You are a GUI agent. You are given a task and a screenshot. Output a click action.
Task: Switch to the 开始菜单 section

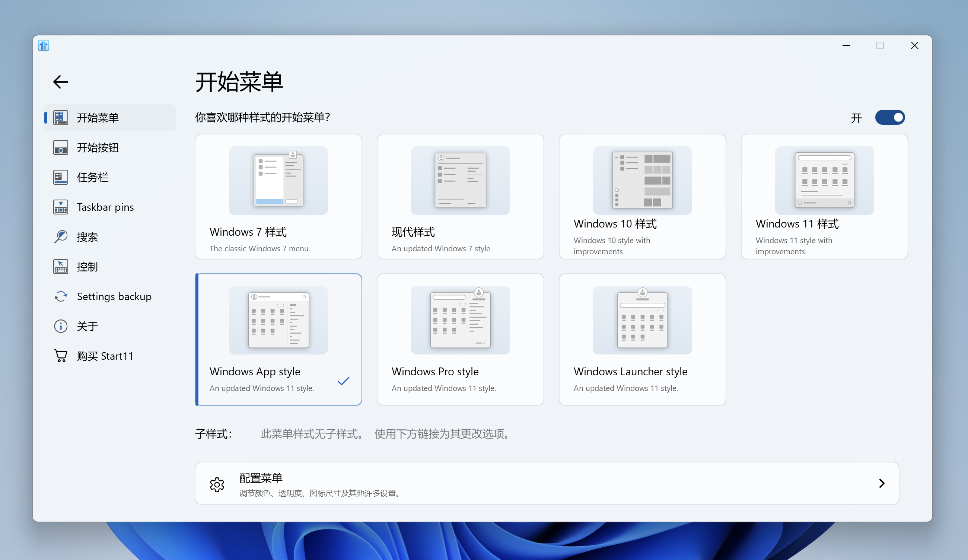pos(98,118)
